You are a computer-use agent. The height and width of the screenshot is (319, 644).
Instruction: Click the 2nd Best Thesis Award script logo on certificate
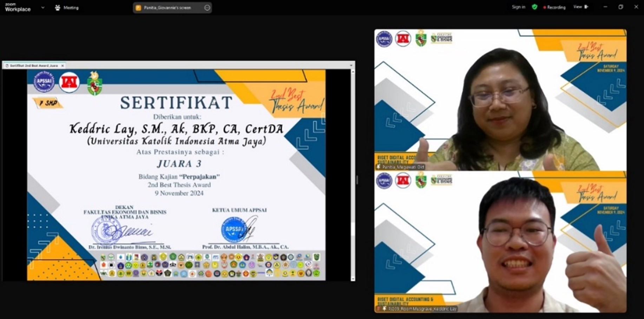tap(297, 101)
